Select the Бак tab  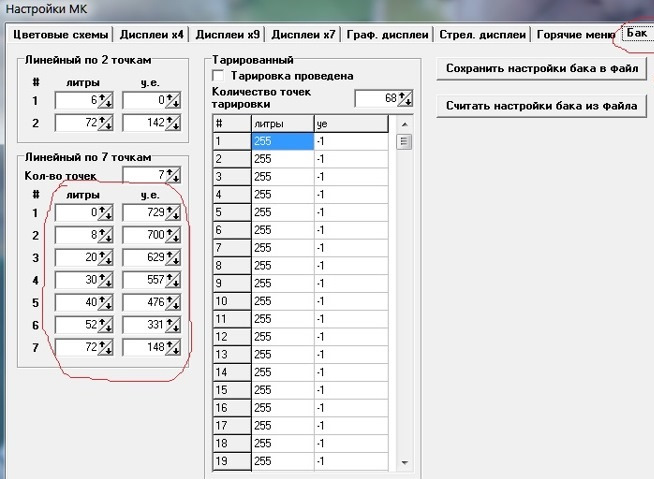pos(637,33)
